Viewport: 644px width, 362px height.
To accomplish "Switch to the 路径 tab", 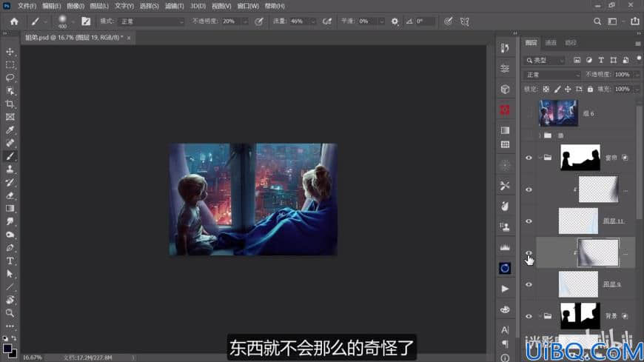I will coord(571,43).
